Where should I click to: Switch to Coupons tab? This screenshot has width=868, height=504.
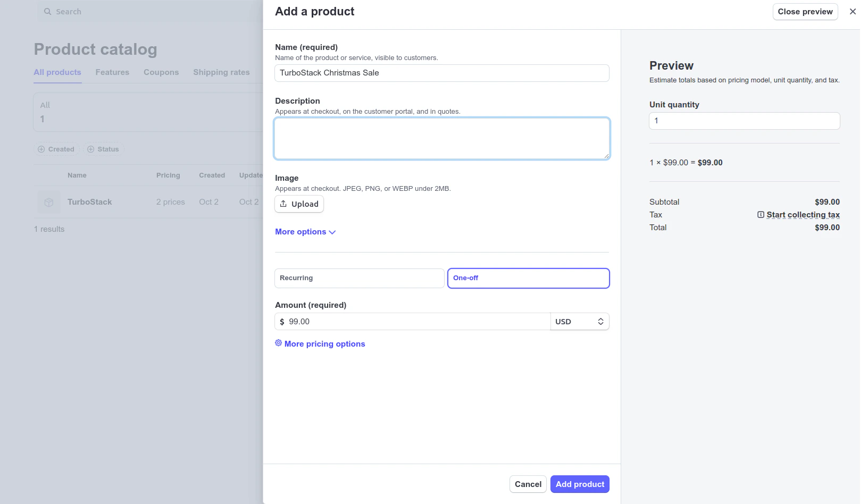(x=161, y=72)
